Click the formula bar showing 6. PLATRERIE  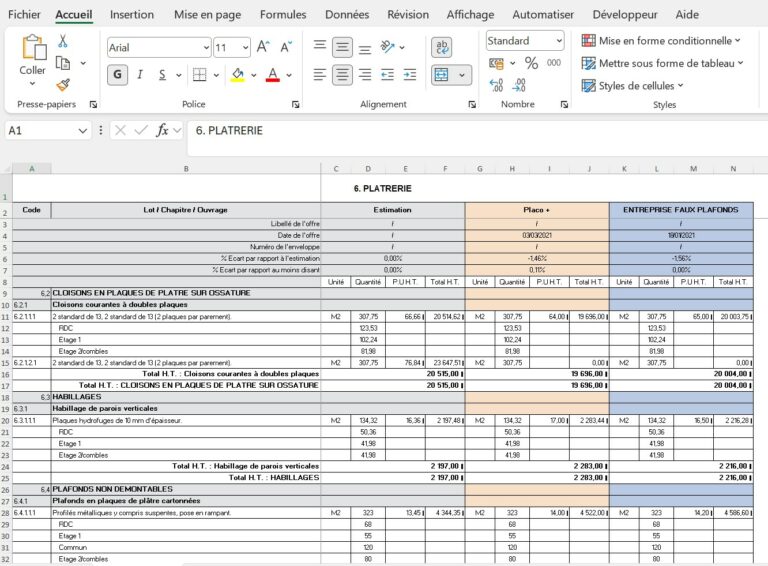coord(470,130)
